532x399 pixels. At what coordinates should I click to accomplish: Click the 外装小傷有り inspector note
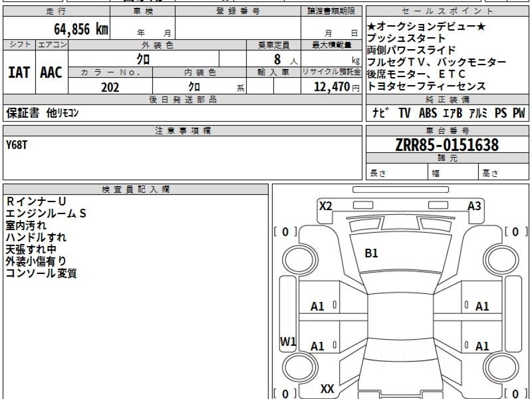pyautogui.click(x=36, y=262)
